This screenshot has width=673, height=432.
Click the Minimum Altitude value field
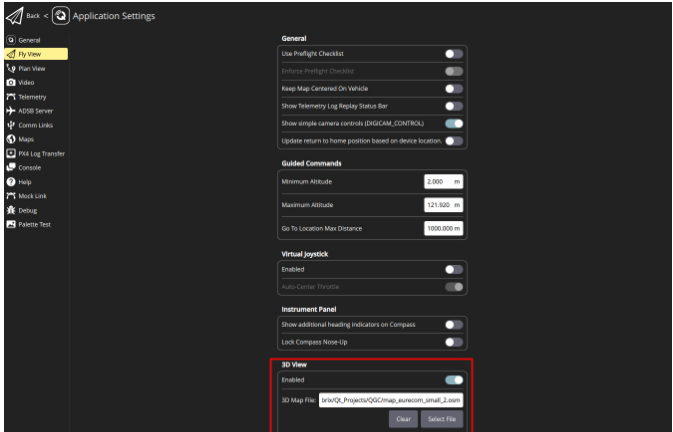(x=443, y=183)
